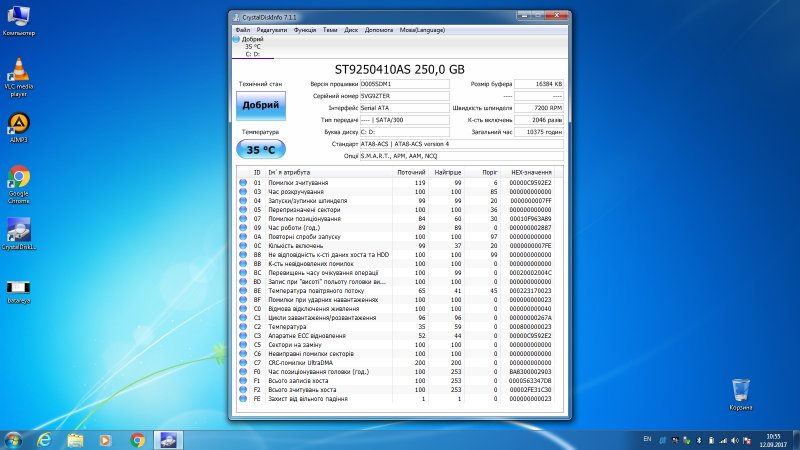The width and height of the screenshot is (800, 450).
Task: Click the 35 °C temperature button
Action: click(x=261, y=149)
